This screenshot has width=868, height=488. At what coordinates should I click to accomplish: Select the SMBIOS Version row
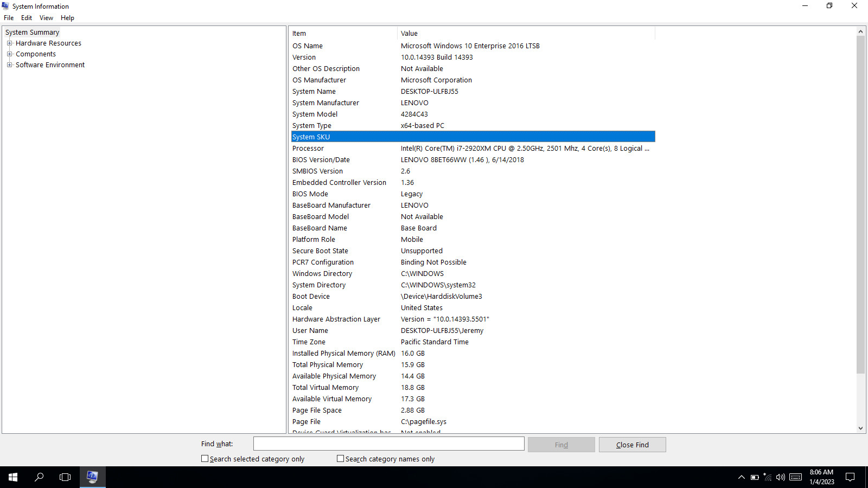coord(473,171)
